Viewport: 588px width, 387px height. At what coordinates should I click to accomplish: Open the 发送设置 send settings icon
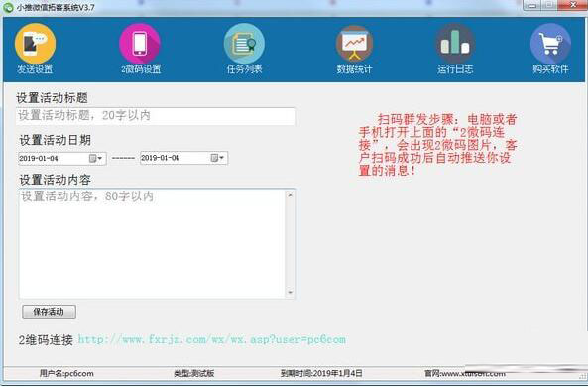36,44
